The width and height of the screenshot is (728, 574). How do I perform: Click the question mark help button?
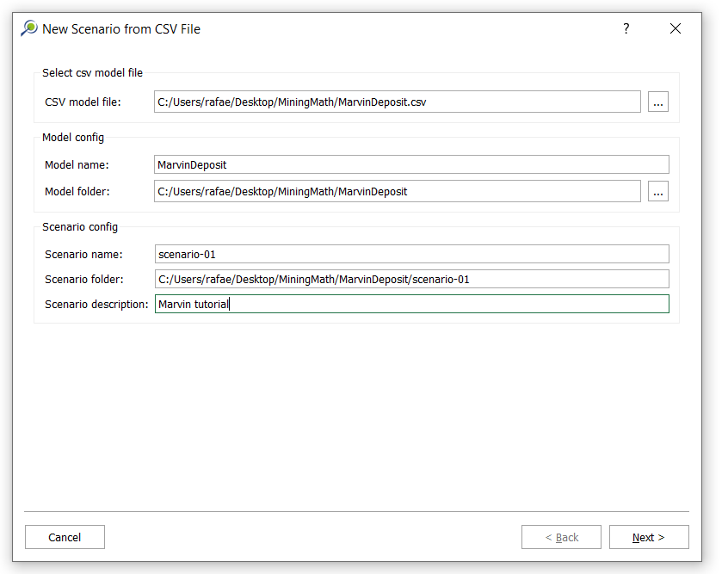tap(626, 28)
